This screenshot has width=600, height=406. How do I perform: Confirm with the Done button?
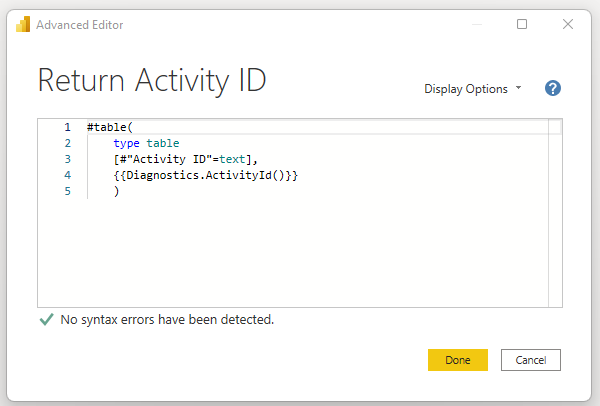(x=458, y=360)
